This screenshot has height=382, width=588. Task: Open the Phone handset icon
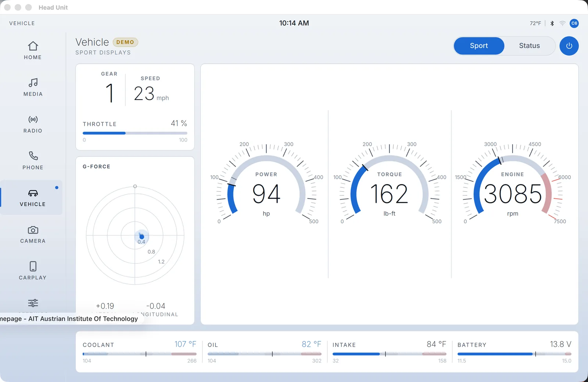pos(33,156)
